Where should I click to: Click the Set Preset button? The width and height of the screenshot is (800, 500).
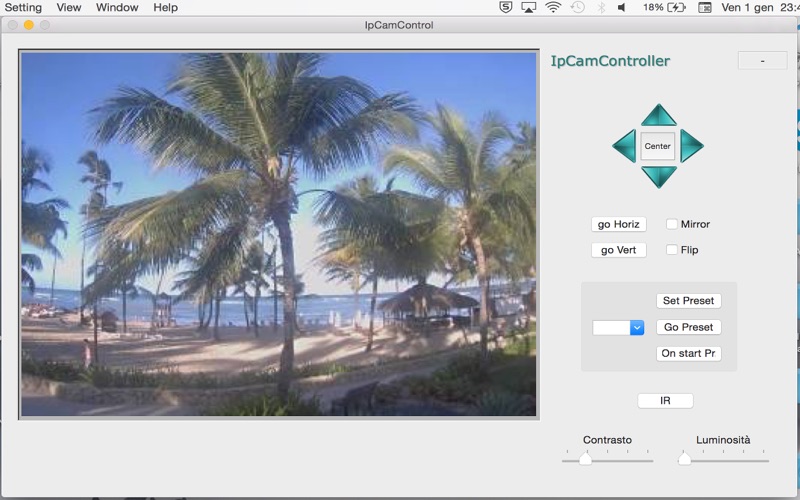[x=688, y=301]
